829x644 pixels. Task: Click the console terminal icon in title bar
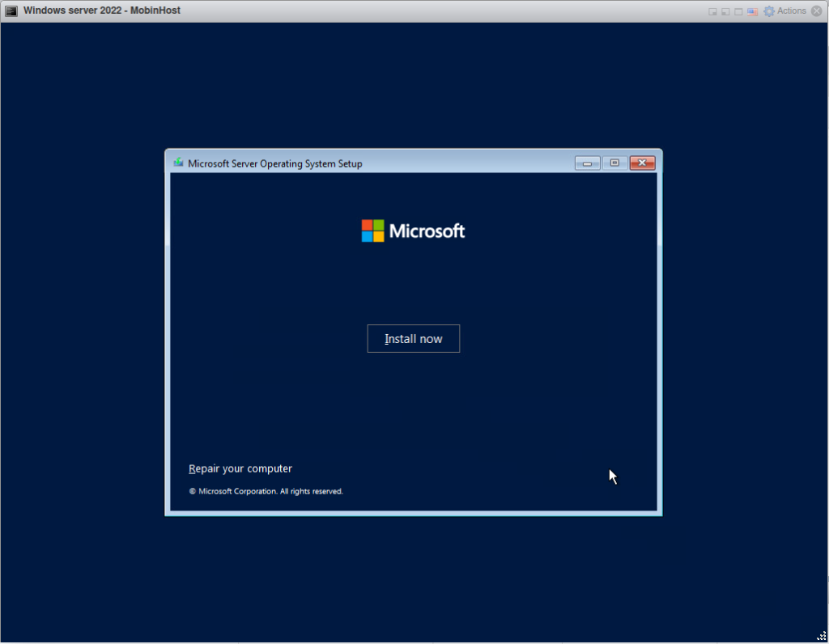[11, 11]
